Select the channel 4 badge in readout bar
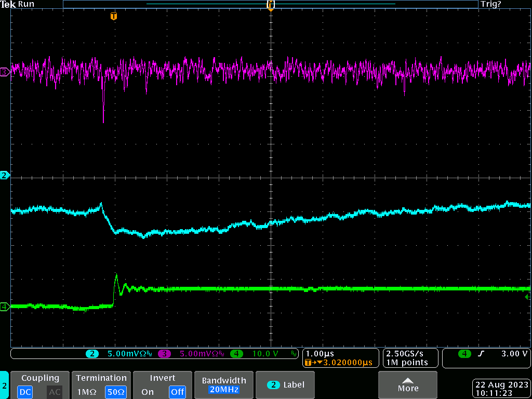Image resolution: width=532 pixels, height=399 pixels. point(236,354)
